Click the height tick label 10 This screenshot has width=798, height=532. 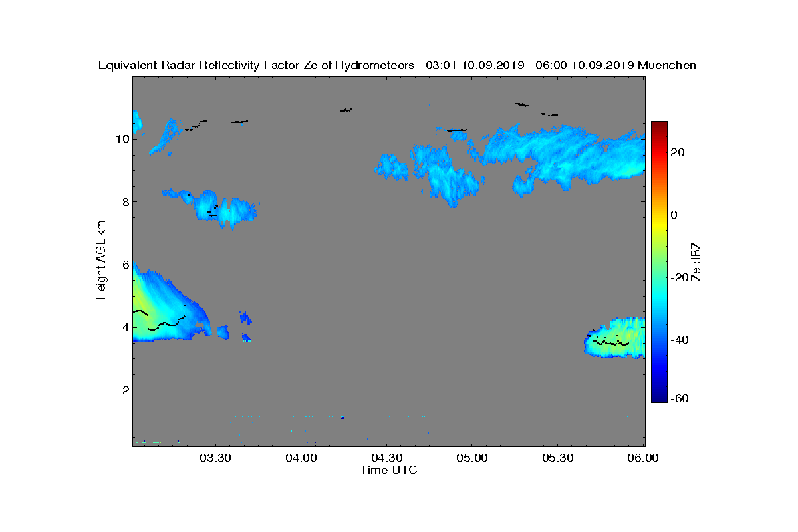(122, 140)
